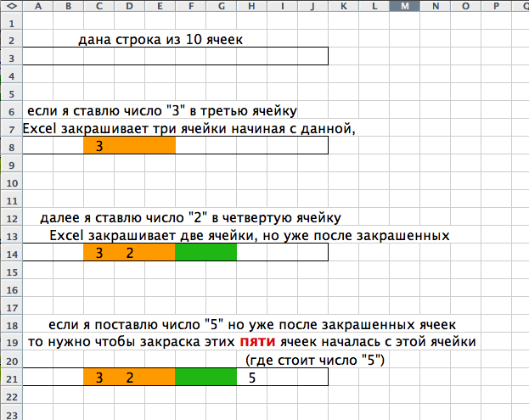Viewport: 529px width, 420px height.
Task: Select column P header
Action: 497,7
